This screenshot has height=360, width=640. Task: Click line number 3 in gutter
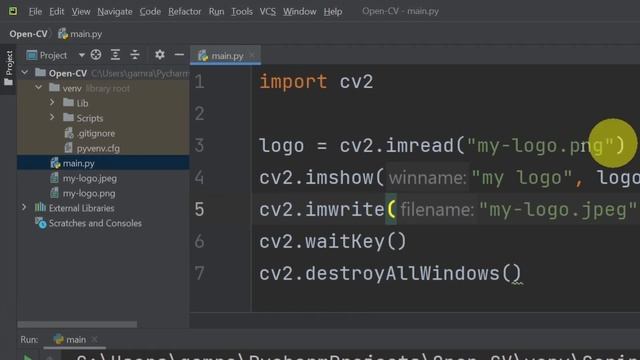199,146
